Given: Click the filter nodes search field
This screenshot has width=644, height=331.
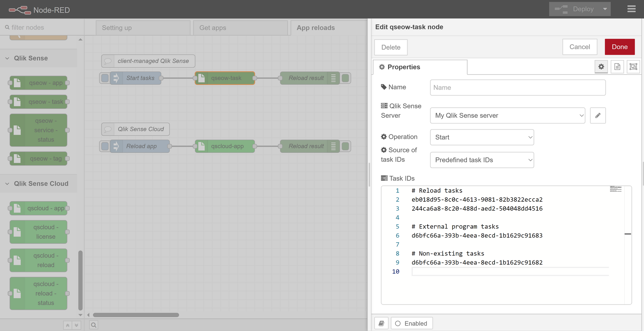Looking at the screenshot, I should coord(42,27).
